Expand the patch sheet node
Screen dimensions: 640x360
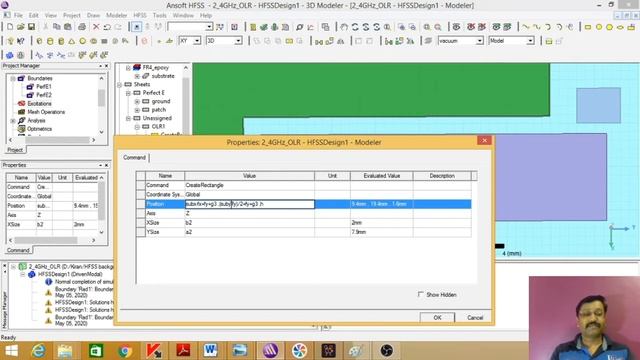coord(137,110)
